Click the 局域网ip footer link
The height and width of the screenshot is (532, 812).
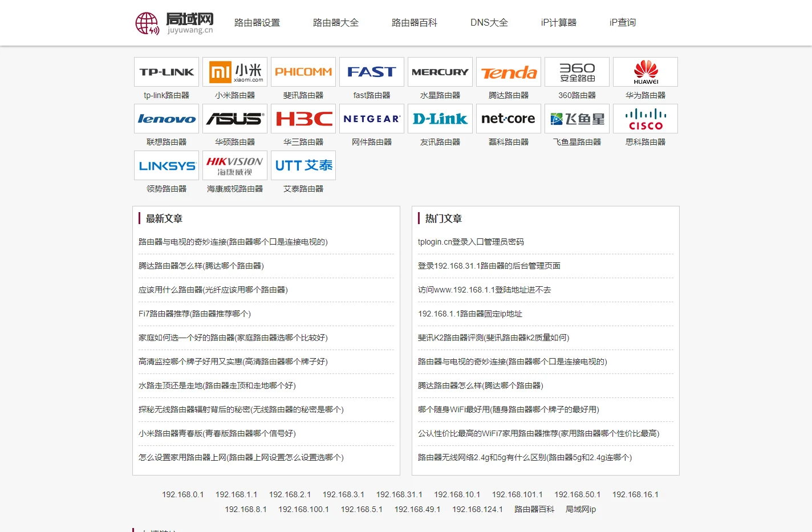(x=581, y=509)
